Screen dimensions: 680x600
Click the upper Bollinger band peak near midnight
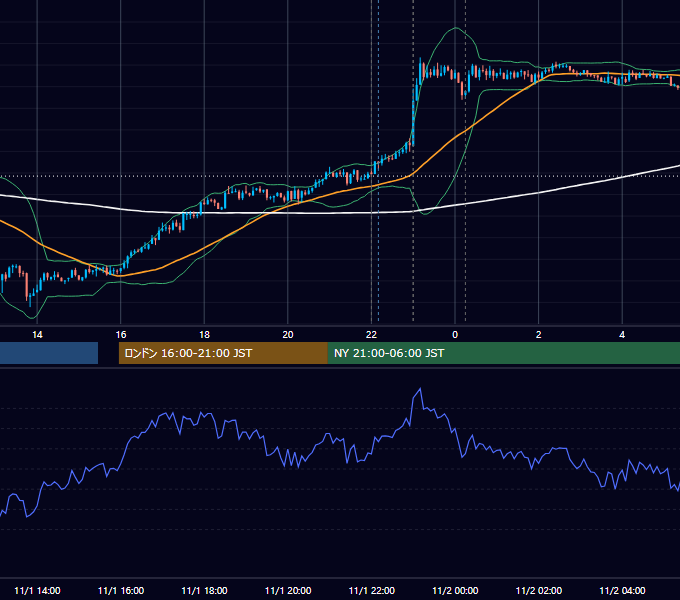pos(455,28)
